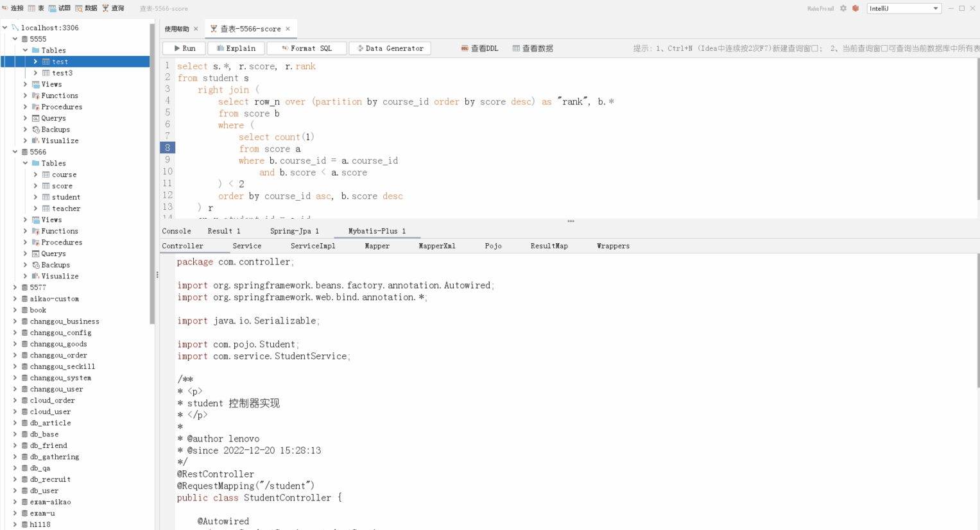Open the ResultMap code sub-tab
The width and height of the screenshot is (980, 530).
(549, 246)
